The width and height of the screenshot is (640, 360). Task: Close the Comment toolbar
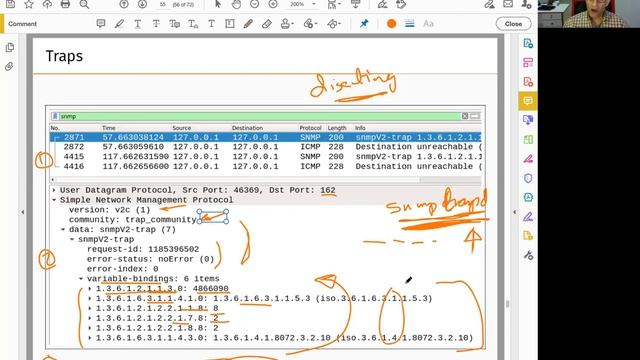tap(513, 24)
